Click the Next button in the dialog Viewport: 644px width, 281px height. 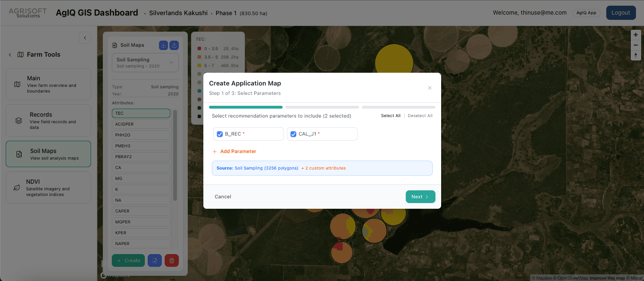click(x=420, y=196)
